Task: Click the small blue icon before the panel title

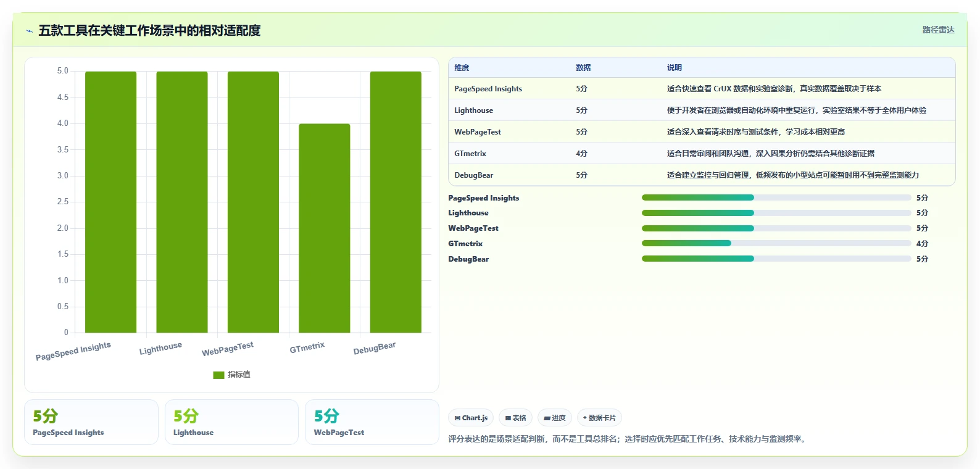Action: (29, 31)
